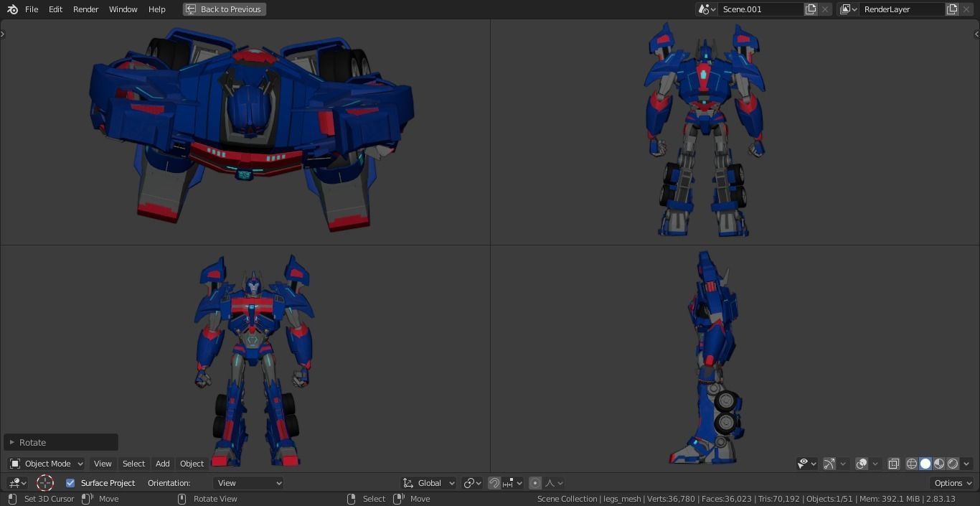The height and width of the screenshot is (506, 980).
Task: Switch to material preview shading
Action: point(939,464)
